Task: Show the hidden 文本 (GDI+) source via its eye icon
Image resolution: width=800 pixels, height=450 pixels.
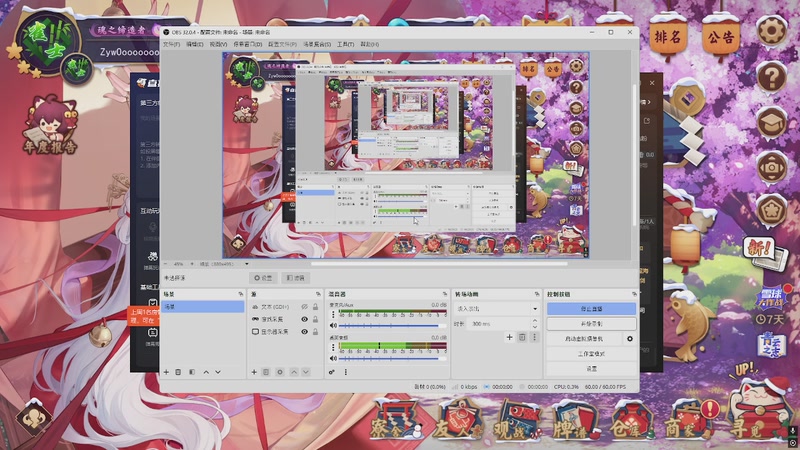Action: [x=304, y=307]
